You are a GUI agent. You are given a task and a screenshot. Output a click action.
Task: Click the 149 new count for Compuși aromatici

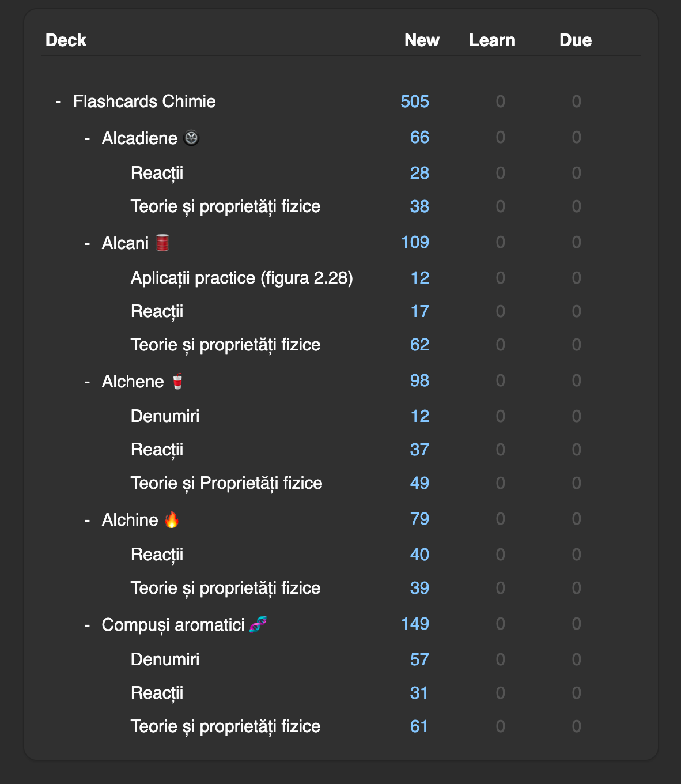415,624
